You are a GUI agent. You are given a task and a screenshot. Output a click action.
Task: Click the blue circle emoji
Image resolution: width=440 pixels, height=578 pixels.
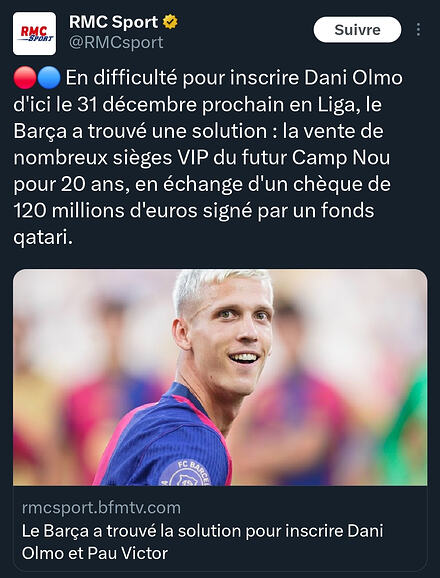click(x=49, y=78)
